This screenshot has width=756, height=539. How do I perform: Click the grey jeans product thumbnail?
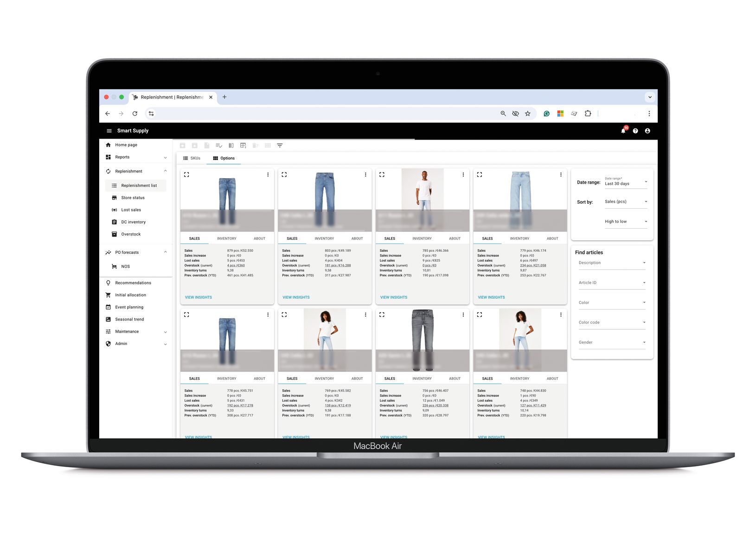[x=423, y=340]
